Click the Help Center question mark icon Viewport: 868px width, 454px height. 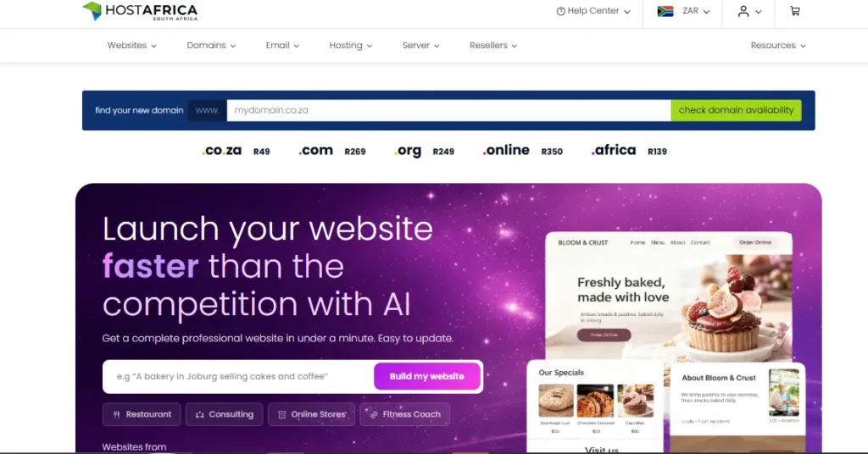tap(561, 11)
